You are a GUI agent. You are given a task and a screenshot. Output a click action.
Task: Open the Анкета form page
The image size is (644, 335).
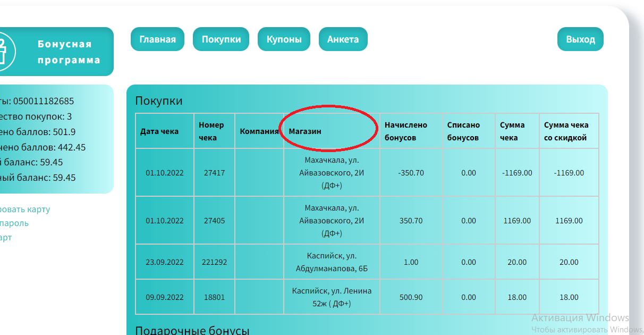[343, 39]
